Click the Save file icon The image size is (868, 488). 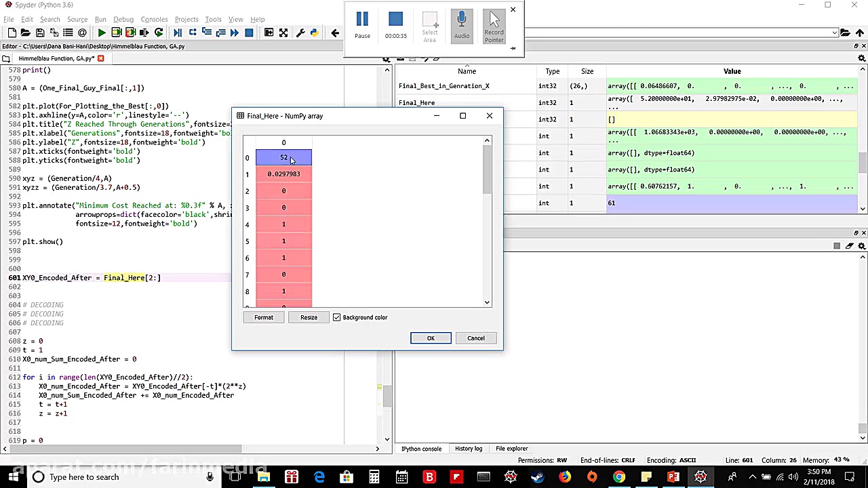pyautogui.click(x=40, y=33)
